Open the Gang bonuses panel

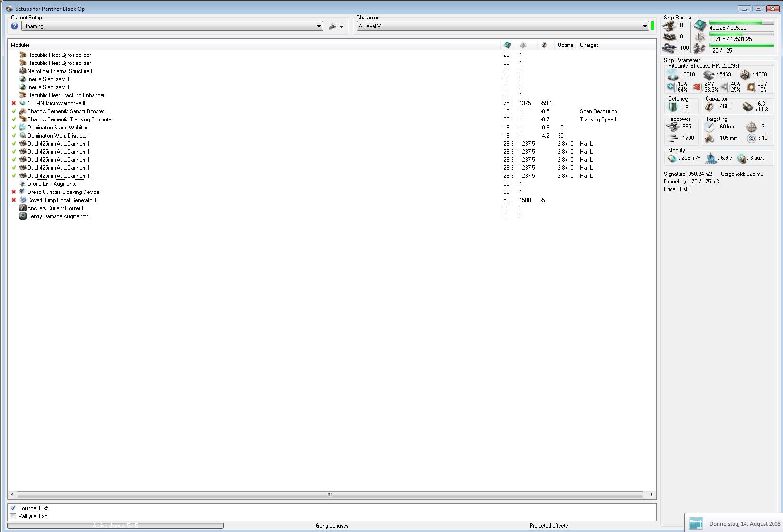pyautogui.click(x=332, y=526)
